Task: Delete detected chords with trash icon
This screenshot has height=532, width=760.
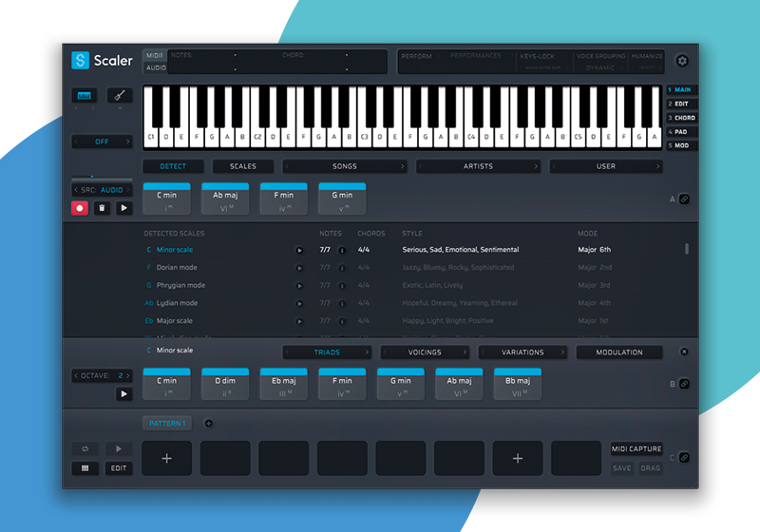Action: click(102, 208)
